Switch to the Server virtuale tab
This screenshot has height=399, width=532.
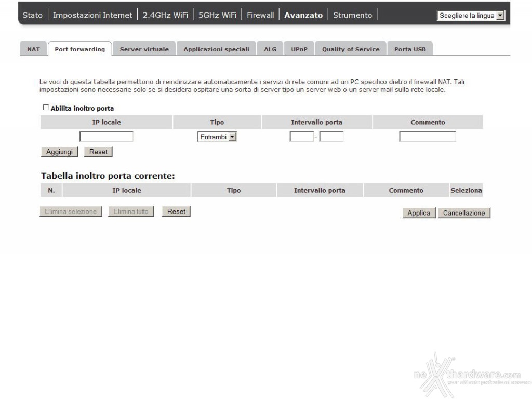[144, 49]
